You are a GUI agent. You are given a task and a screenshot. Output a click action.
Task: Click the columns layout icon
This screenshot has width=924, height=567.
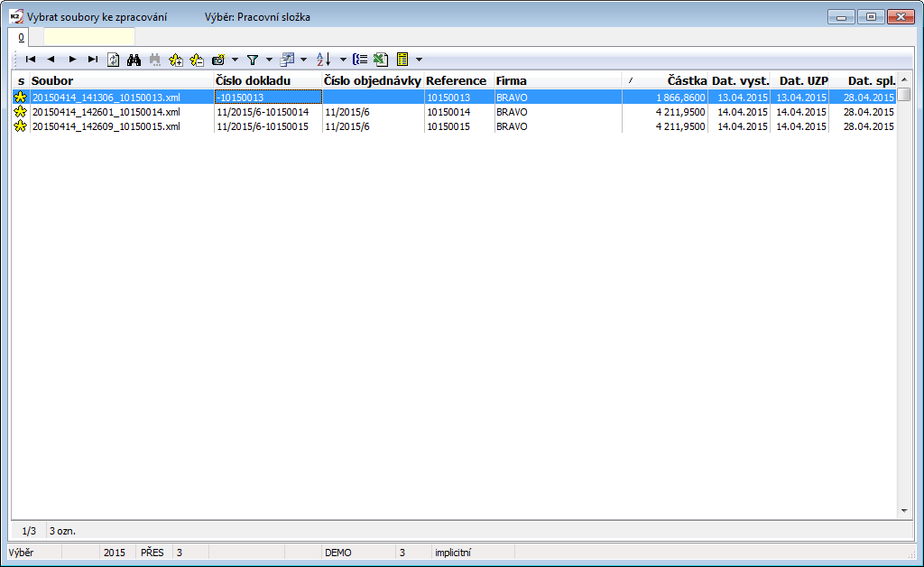(287, 60)
